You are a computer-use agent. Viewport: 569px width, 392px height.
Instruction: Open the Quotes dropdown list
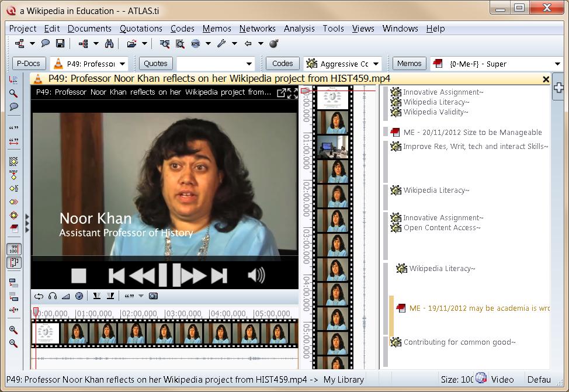coord(249,64)
